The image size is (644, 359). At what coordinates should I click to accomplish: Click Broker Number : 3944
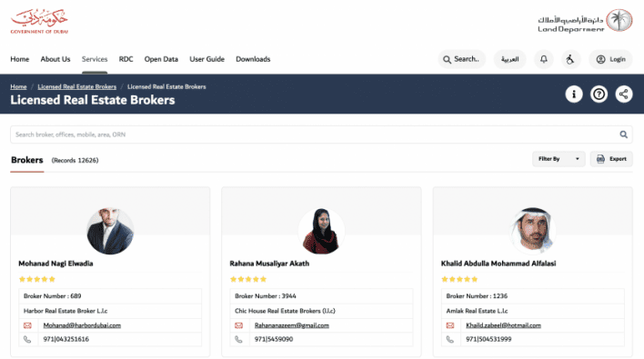[266, 295]
